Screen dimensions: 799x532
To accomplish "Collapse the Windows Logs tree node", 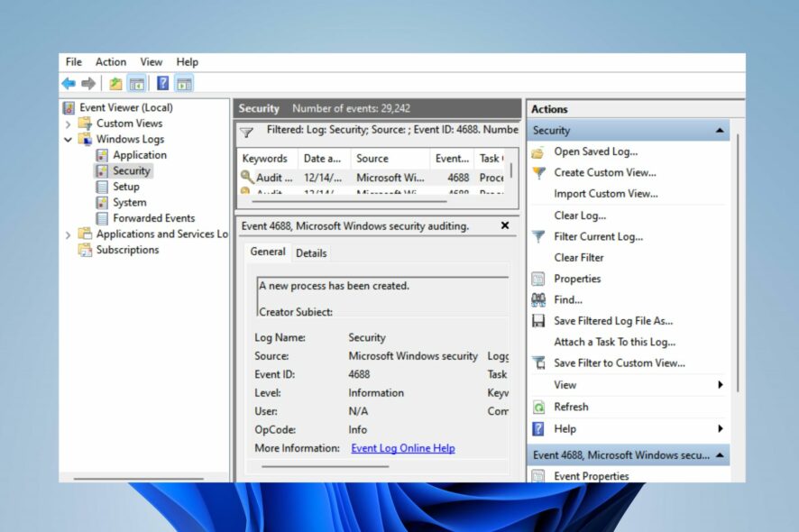I will pyautogui.click(x=69, y=139).
